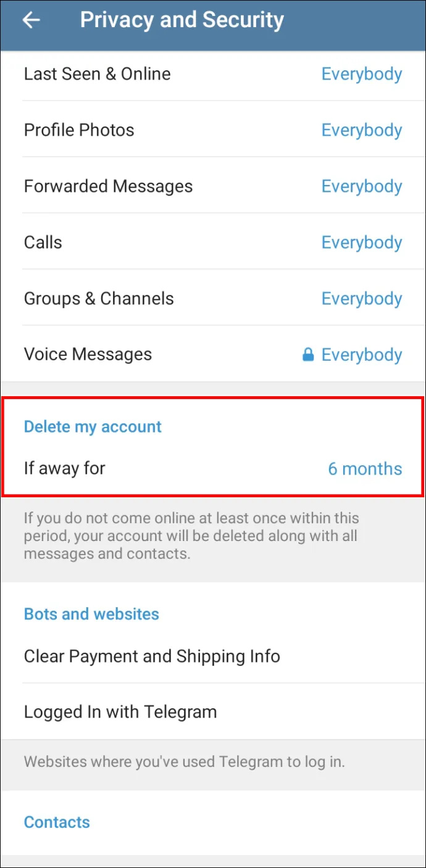Open Calls privacy setting
Image resolution: width=426 pixels, height=868 pixels.
[213, 242]
